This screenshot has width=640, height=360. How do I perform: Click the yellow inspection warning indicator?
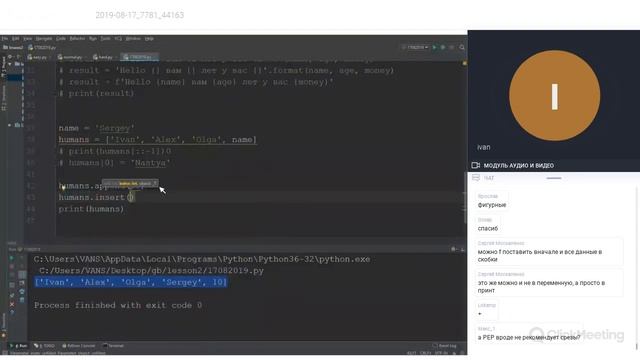464,63
